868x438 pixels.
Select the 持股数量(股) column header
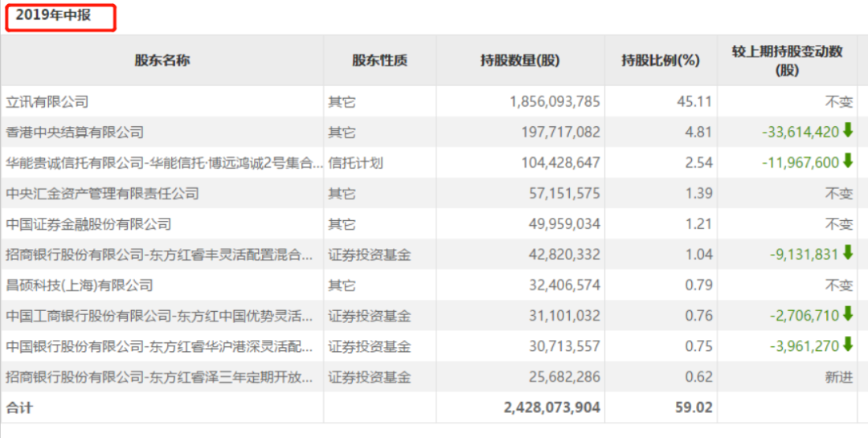point(520,60)
